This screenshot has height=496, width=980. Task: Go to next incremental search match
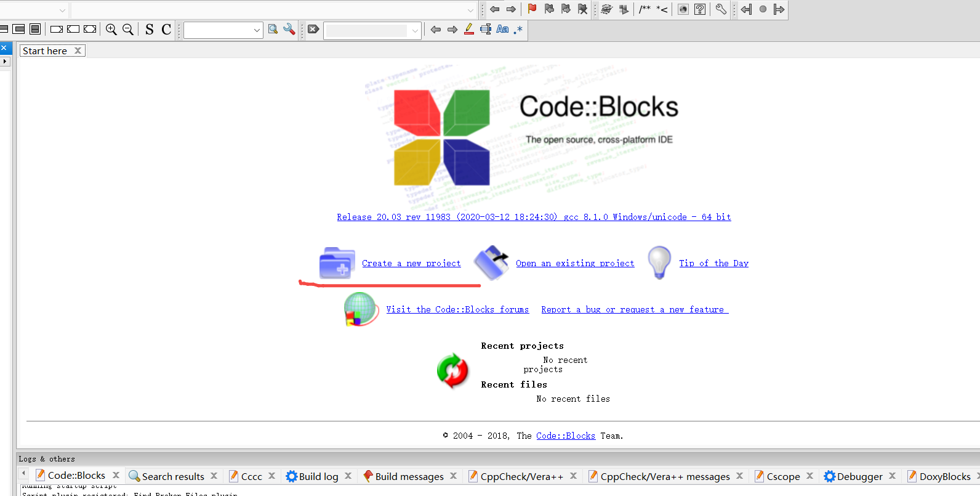pos(452,30)
